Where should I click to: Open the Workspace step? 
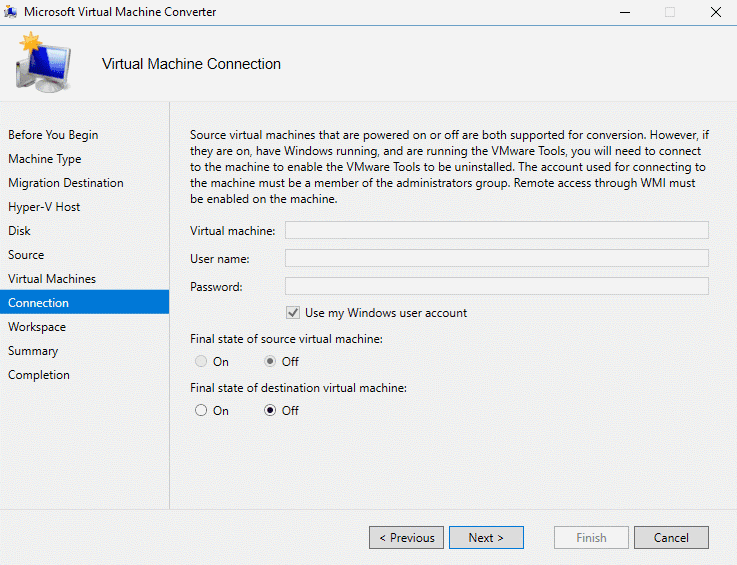37,327
